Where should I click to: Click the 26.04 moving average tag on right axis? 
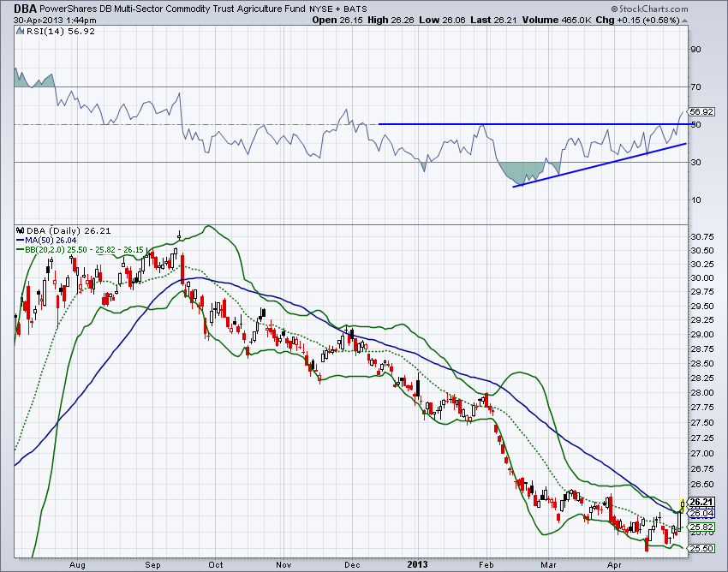pyautogui.click(x=701, y=513)
